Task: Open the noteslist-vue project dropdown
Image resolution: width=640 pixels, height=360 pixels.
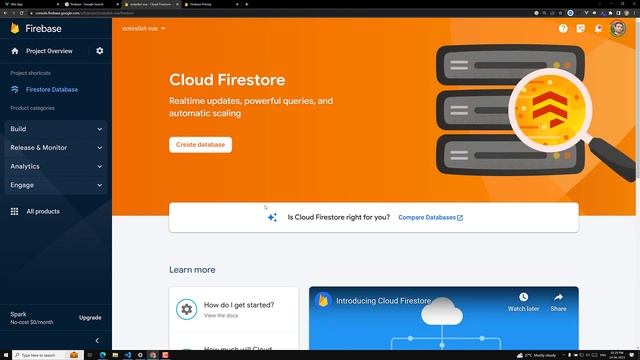Action: pyautogui.click(x=144, y=29)
